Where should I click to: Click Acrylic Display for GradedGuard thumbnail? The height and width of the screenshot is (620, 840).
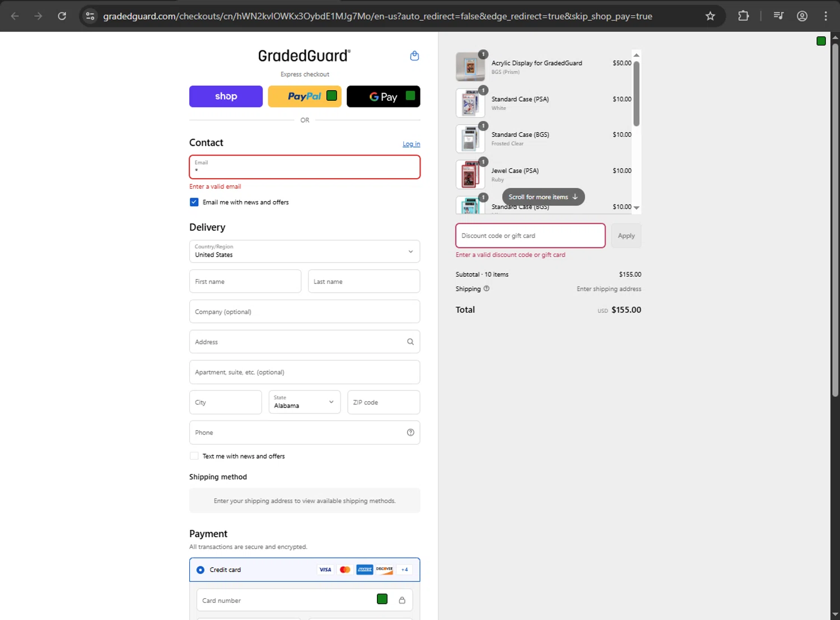coord(470,67)
